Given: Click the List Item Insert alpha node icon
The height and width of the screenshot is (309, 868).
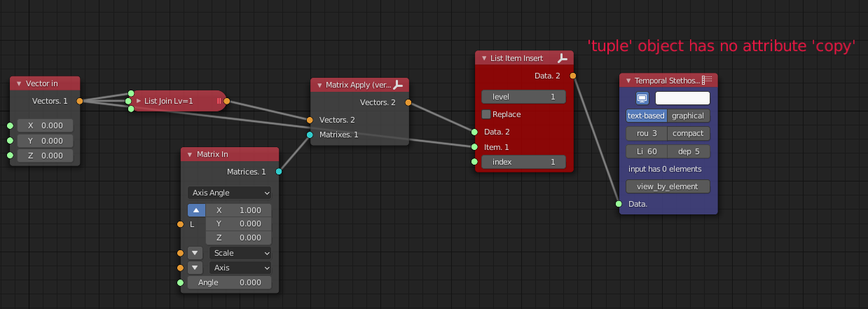Looking at the screenshot, I should tap(563, 58).
